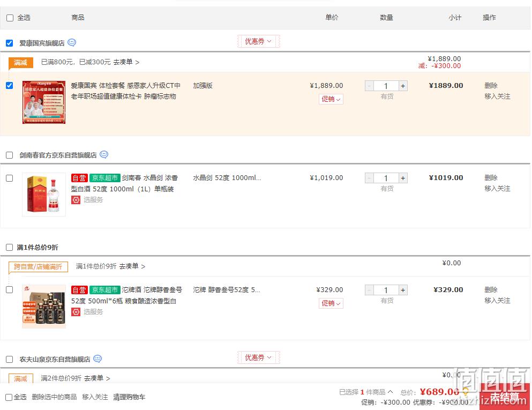Click 选服务 text under 剑南春 item
This screenshot has width=532, height=410.
[x=93, y=199]
